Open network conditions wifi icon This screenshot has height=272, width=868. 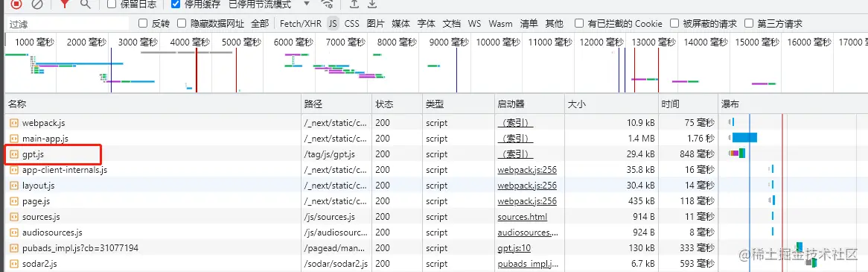pos(327,4)
